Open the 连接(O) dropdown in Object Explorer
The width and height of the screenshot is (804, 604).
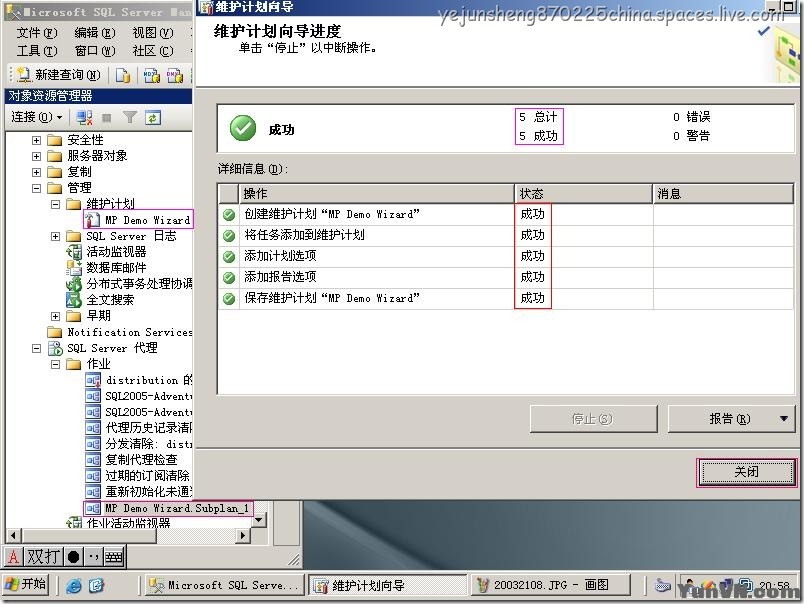tap(37, 117)
